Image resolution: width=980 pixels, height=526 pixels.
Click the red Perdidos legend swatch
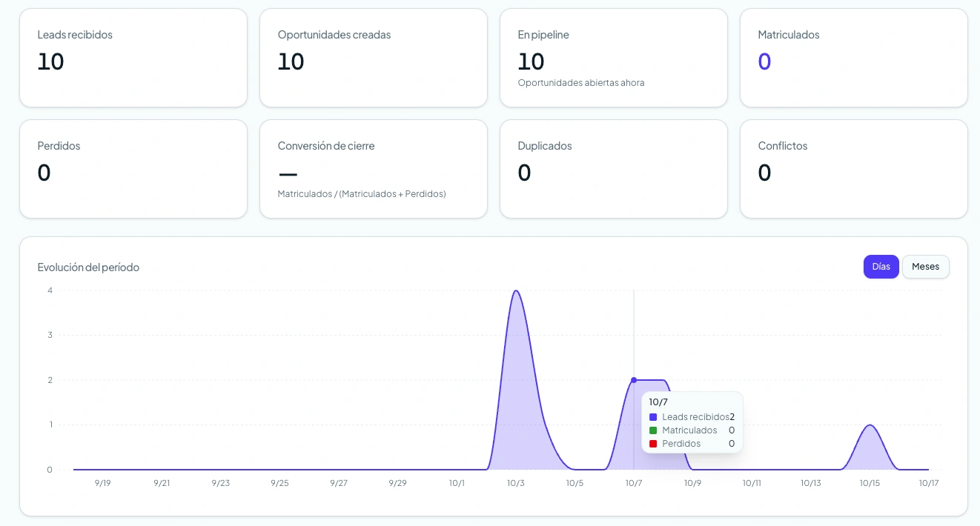click(x=653, y=444)
